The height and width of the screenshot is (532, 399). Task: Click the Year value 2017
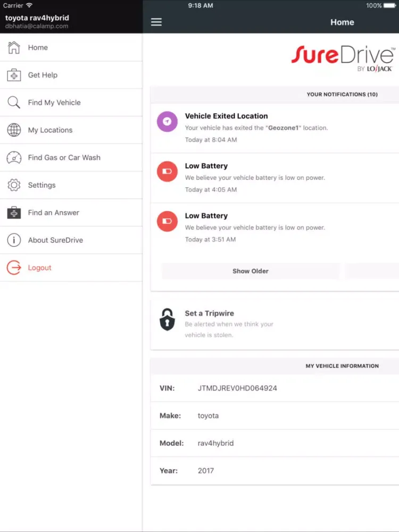pyautogui.click(x=206, y=471)
